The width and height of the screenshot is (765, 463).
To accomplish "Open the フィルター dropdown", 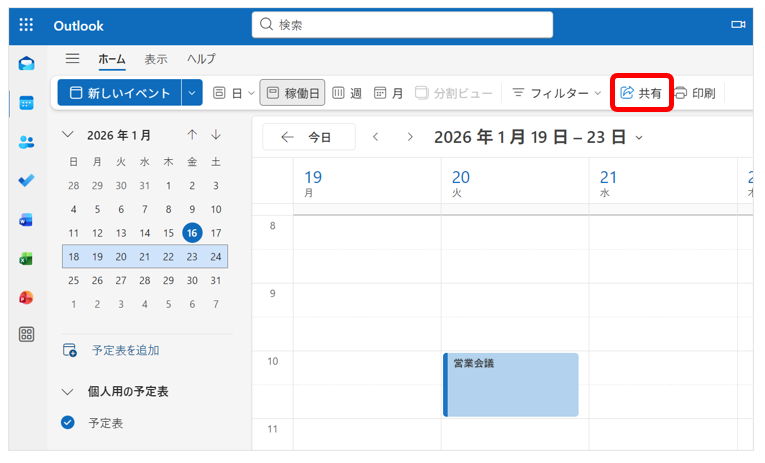I will pyautogui.click(x=557, y=93).
